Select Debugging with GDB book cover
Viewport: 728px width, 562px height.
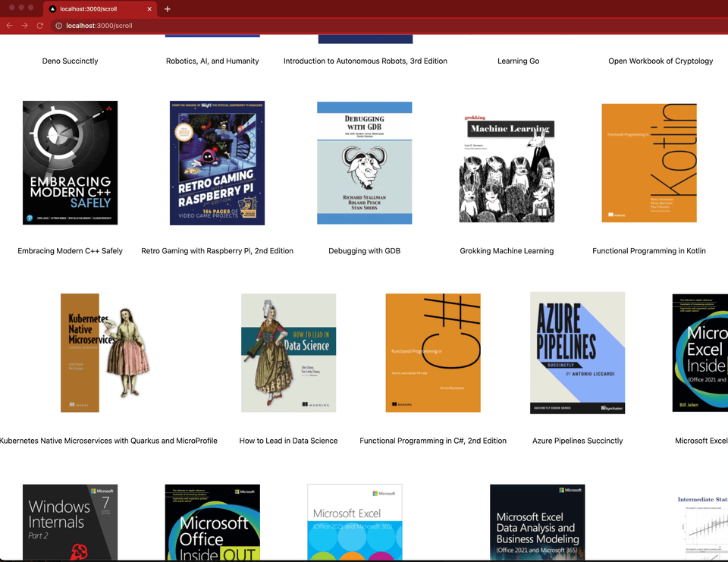coord(365,162)
